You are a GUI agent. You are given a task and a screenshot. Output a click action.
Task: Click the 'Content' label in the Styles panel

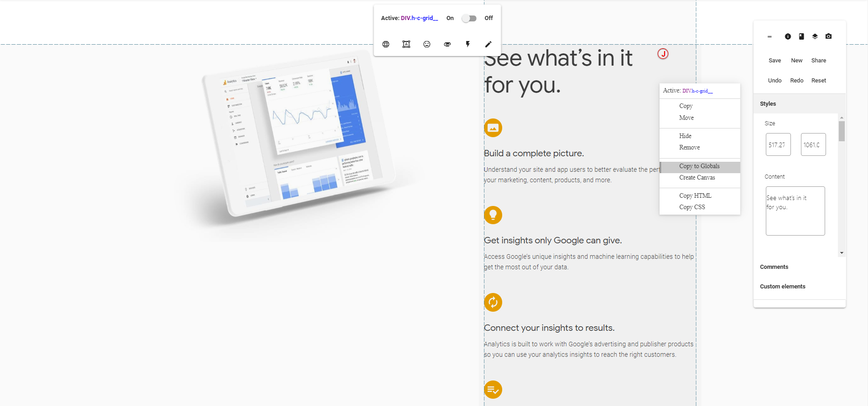point(774,177)
